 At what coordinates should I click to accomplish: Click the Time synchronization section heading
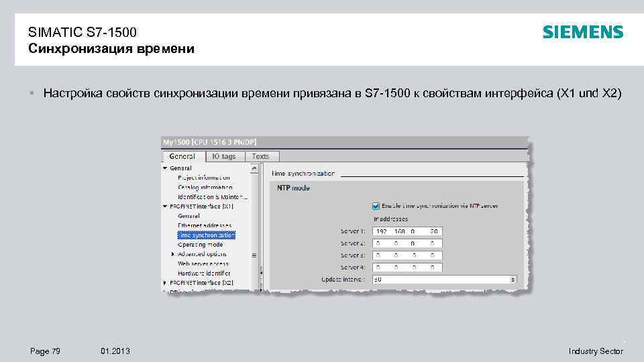[x=303, y=174]
